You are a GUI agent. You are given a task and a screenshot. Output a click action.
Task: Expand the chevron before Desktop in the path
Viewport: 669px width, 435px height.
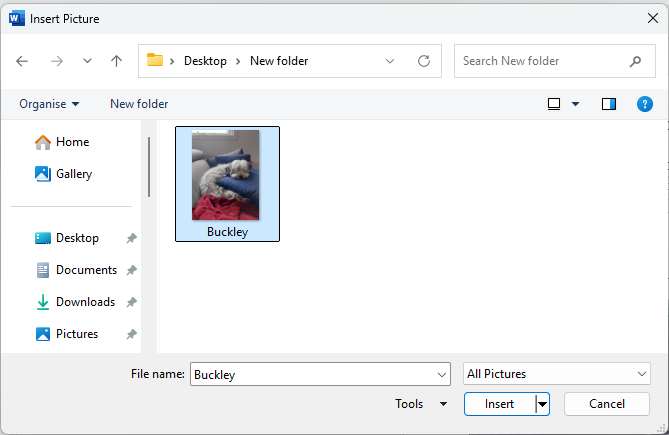click(x=172, y=61)
